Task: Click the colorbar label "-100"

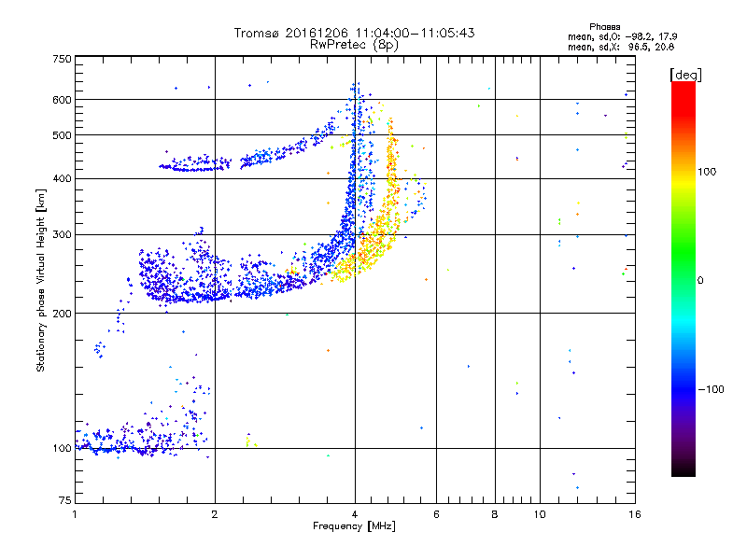Action: coord(712,389)
